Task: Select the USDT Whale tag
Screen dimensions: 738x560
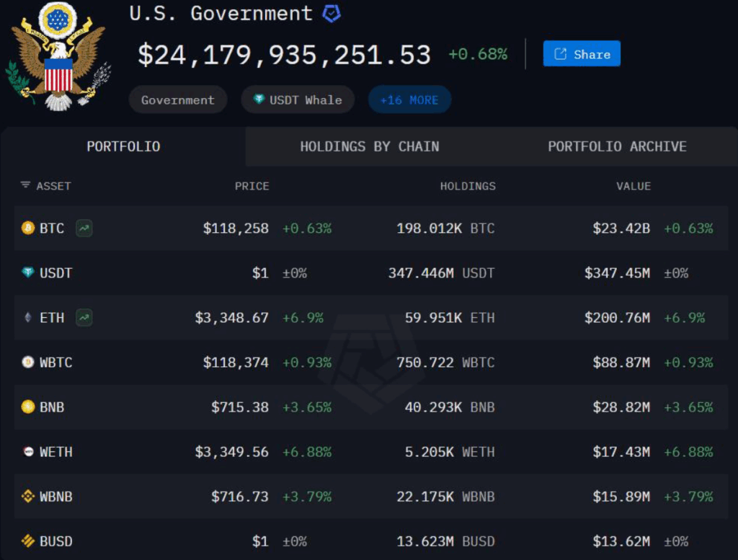Action: [x=298, y=99]
